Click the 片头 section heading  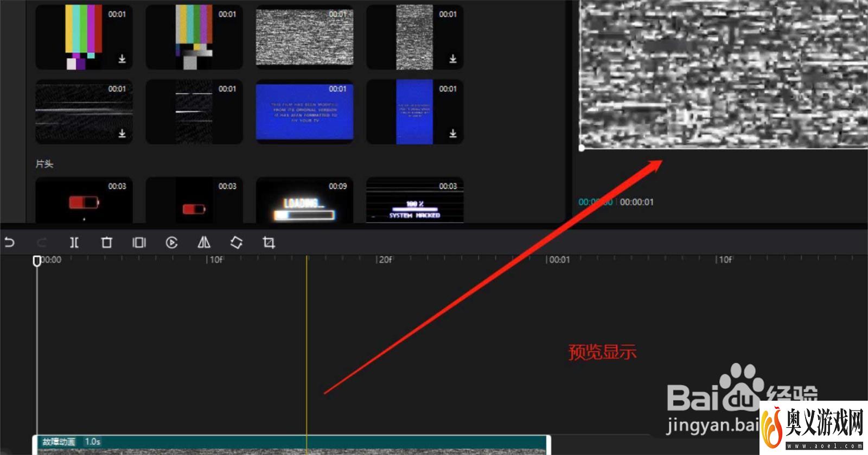[44, 163]
